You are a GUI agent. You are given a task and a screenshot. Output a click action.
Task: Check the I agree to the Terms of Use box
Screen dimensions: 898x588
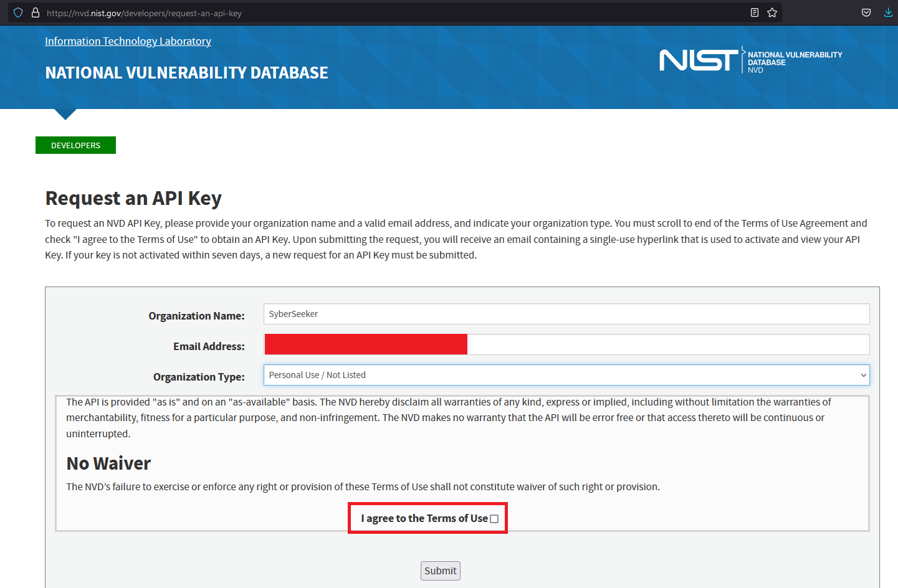(x=494, y=519)
